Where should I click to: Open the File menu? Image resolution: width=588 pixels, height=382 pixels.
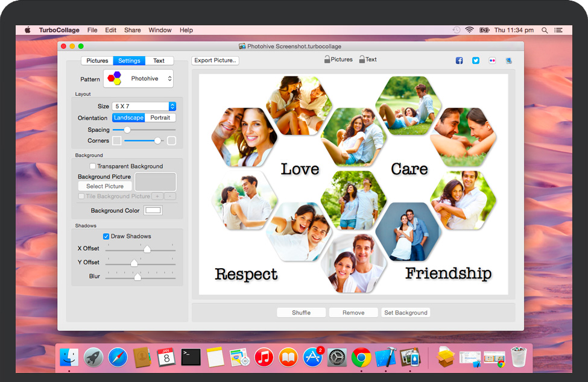pos(92,30)
